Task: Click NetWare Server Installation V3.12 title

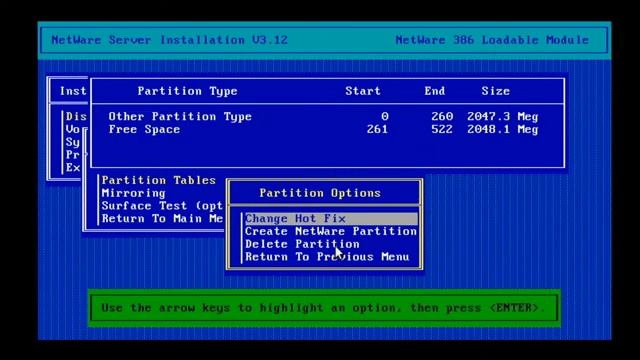Action: 169,40
